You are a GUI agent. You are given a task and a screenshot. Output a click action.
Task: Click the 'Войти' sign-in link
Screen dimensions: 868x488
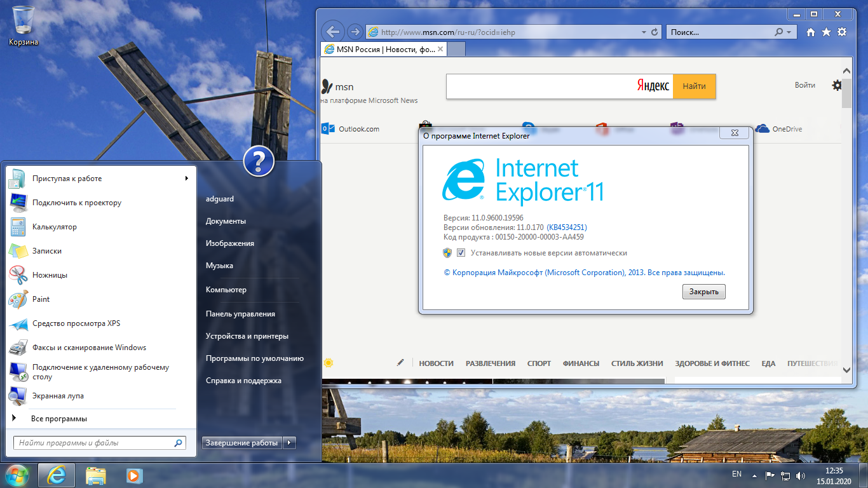click(x=805, y=85)
